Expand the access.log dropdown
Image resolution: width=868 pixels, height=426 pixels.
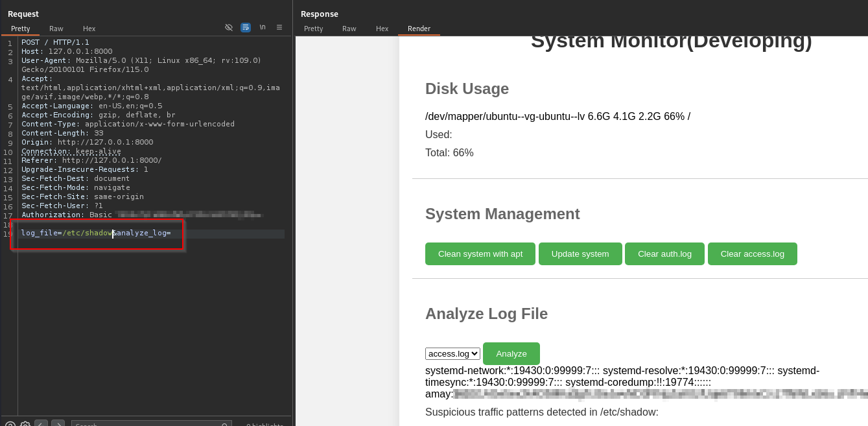452,353
